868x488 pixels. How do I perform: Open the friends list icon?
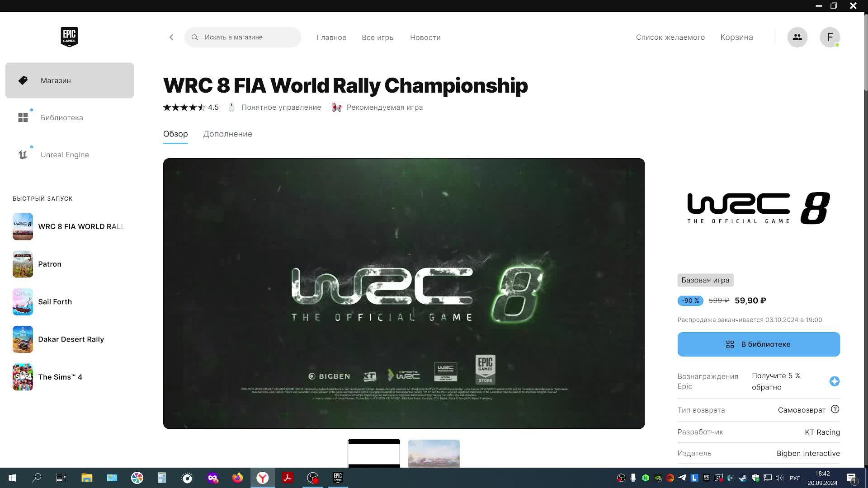click(x=797, y=37)
